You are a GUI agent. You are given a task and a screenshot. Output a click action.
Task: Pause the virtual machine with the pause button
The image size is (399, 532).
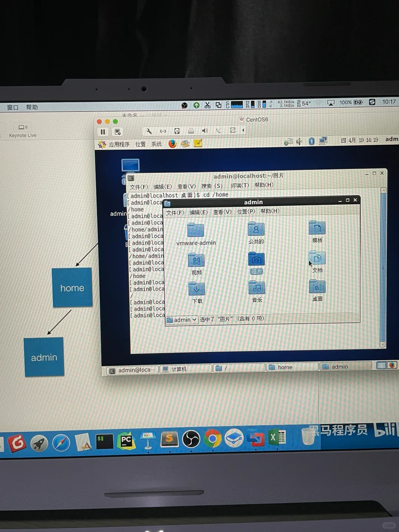[x=103, y=132]
